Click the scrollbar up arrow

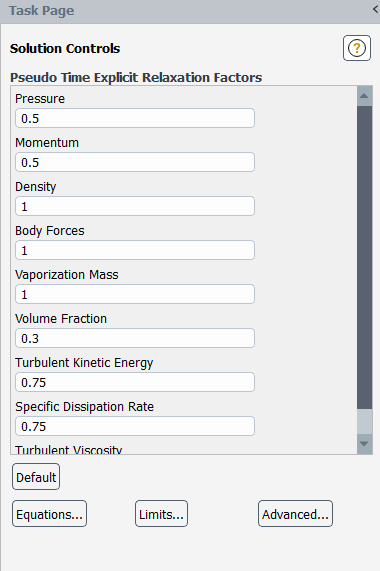pos(364,96)
